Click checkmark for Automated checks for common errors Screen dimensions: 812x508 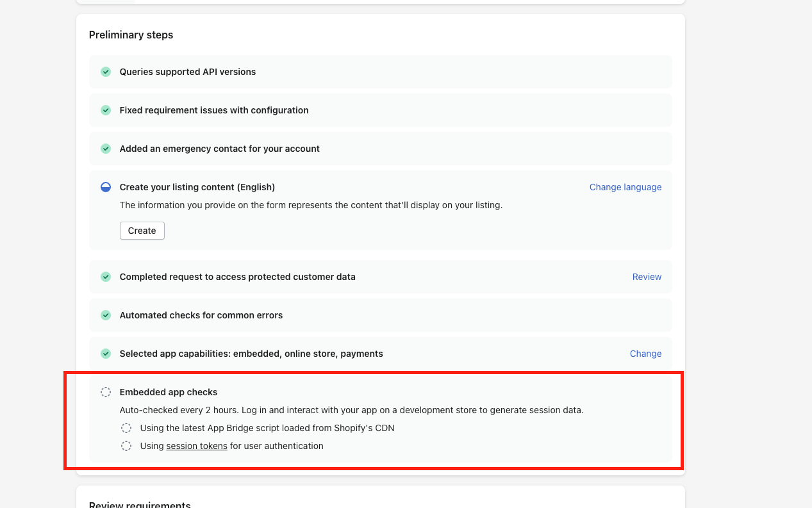106,315
